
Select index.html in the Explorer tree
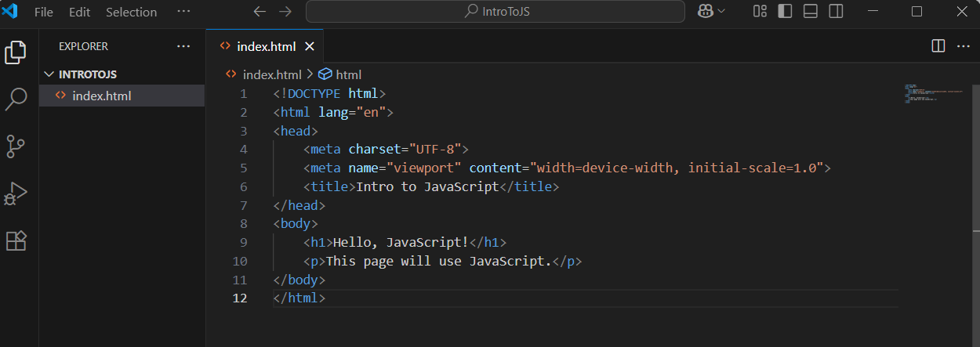point(101,96)
